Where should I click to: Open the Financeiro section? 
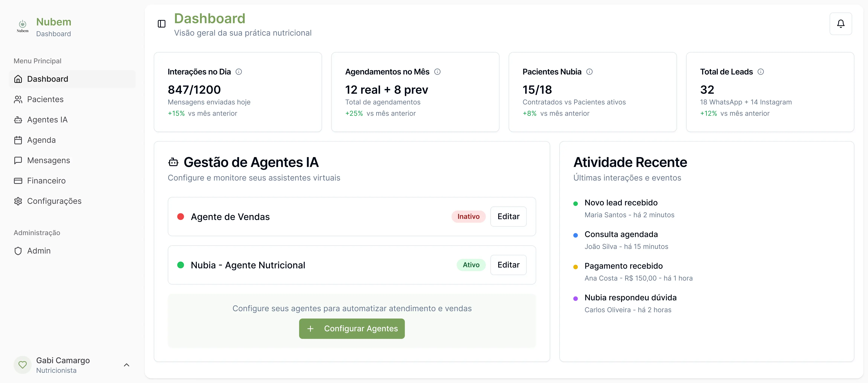(46, 180)
